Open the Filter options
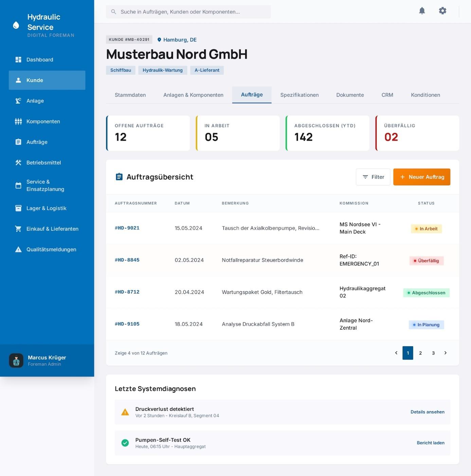 373,177
